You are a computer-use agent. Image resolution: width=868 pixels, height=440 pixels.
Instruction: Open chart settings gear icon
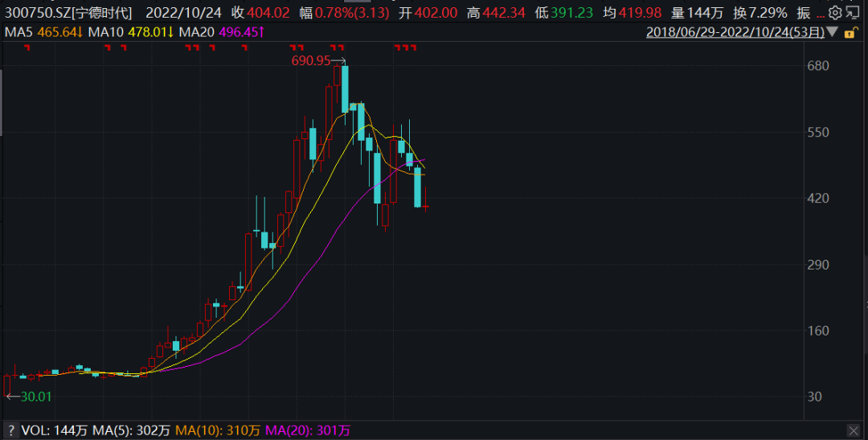tap(836, 14)
